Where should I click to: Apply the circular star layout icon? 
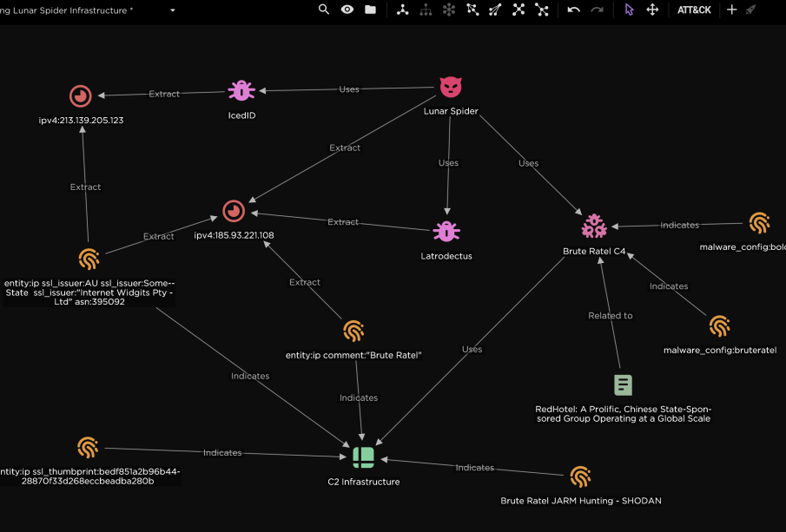coord(449,10)
